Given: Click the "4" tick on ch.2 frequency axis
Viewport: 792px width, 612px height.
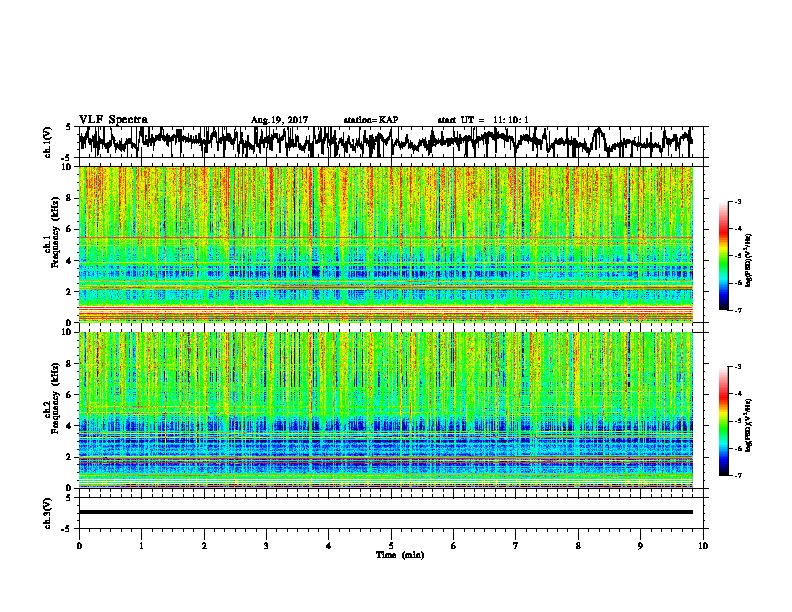Looking at the screenshot, I should (70, 426).
